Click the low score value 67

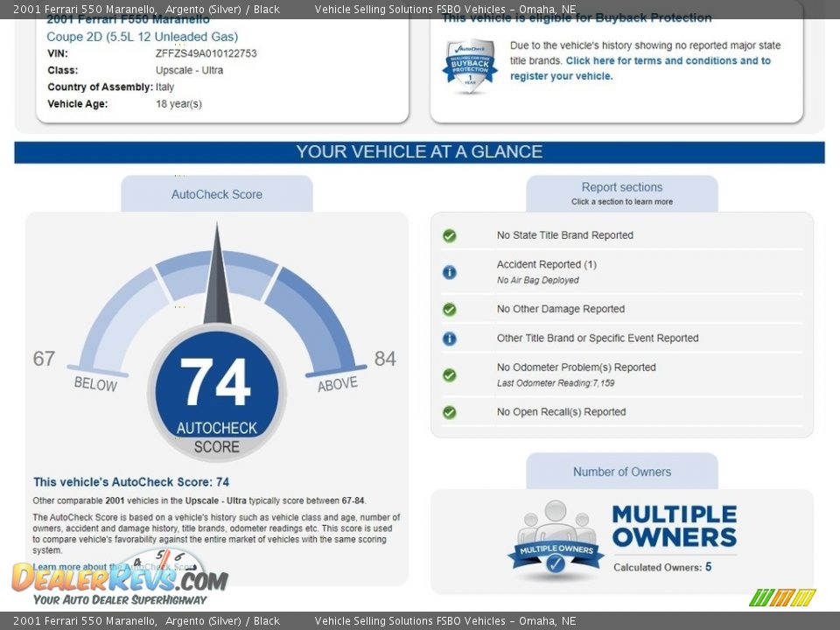[44, 359]
